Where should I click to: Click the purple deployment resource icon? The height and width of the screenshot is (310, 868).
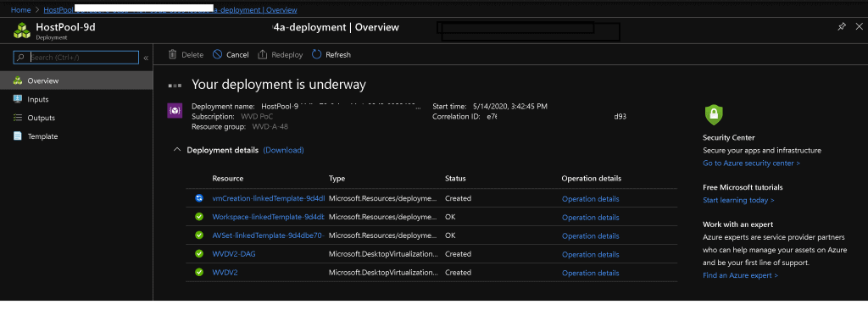click(175, 111)
